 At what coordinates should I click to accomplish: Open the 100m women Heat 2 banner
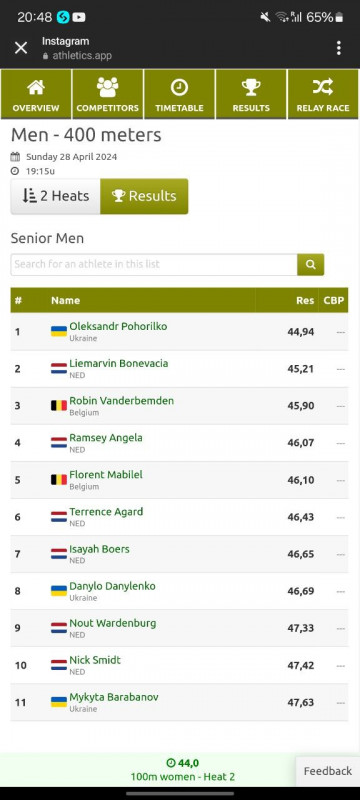(x=183, y=770)
